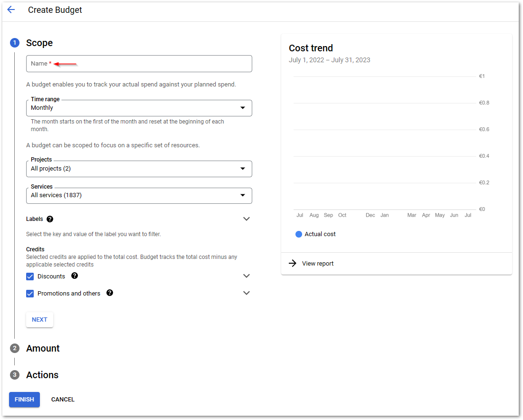Click FINISH to create the budget
This screenshot has width=523, height=420.
click(24, 399)
